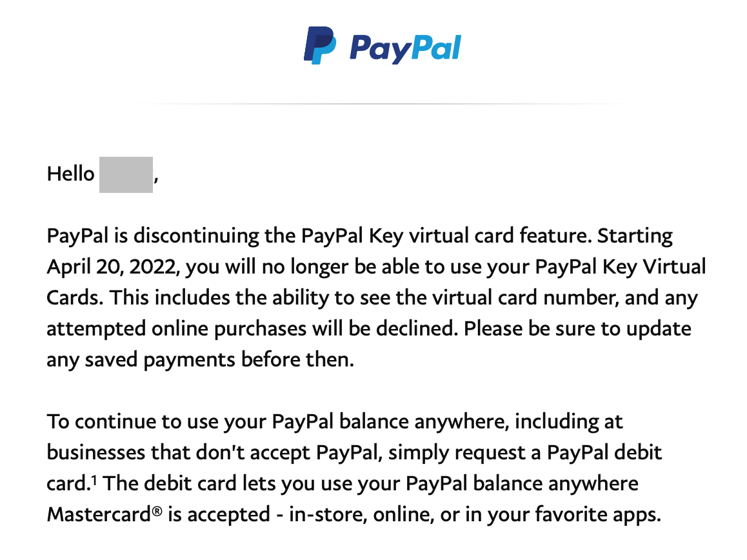The width and height of the screenshot is (747, 560).
Task: Click the 'Hello' greeting word
Action: 70,174
